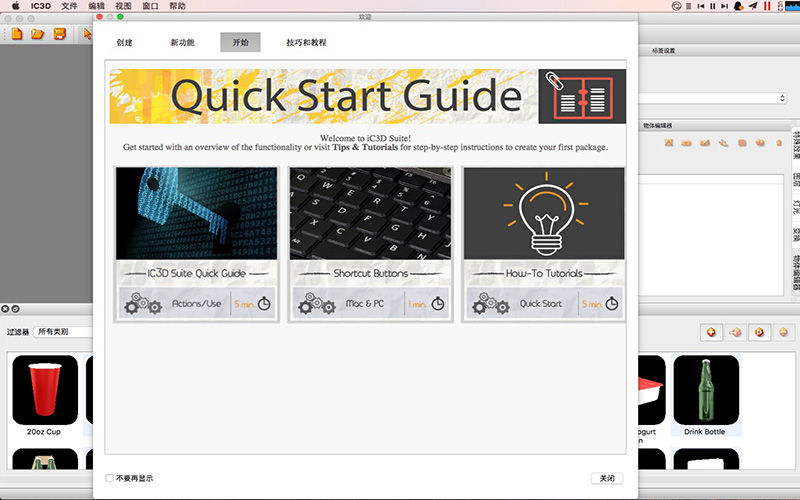Click previous track icon in menu bar
This screenshot has width=800, height=500.
701,6
